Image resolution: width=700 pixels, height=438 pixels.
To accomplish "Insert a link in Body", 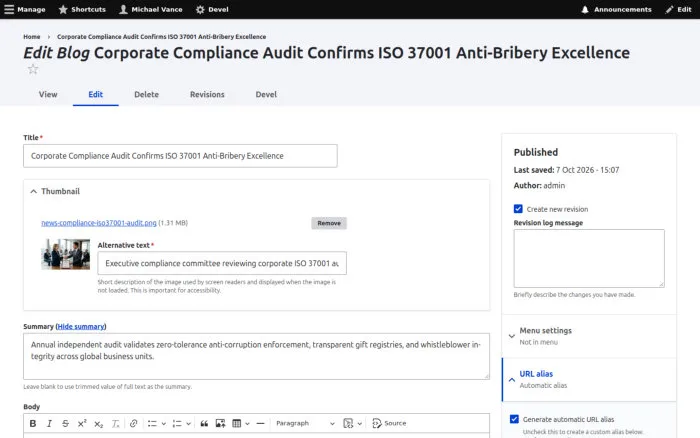I will (133, 423).
